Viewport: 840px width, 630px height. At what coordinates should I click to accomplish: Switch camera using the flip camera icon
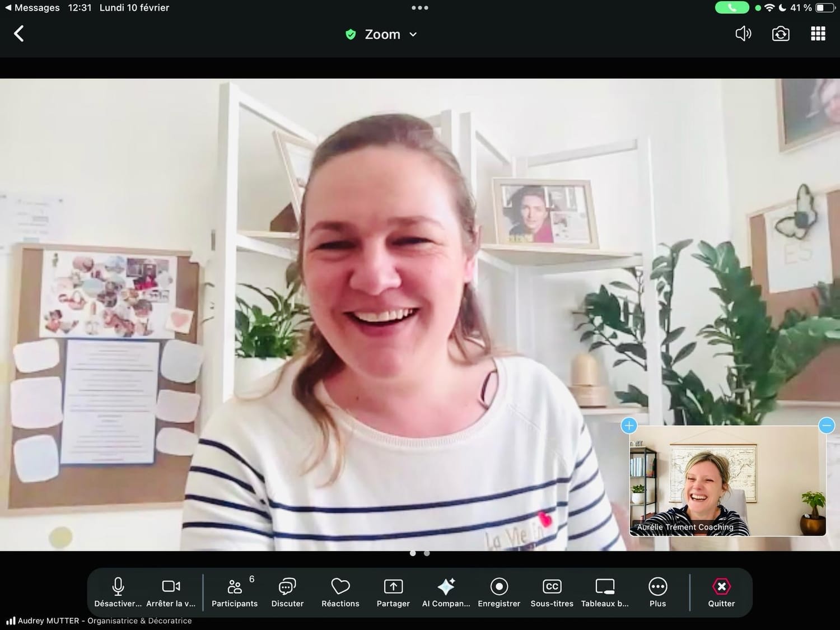tap(781, 34)
